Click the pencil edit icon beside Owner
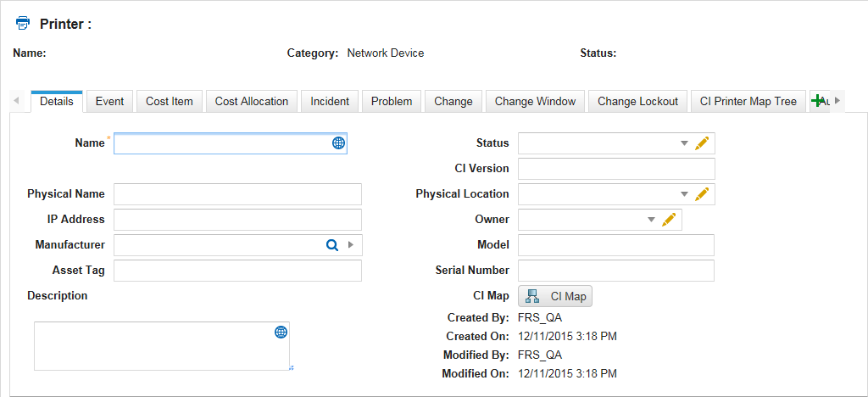 tap(668, 220)
